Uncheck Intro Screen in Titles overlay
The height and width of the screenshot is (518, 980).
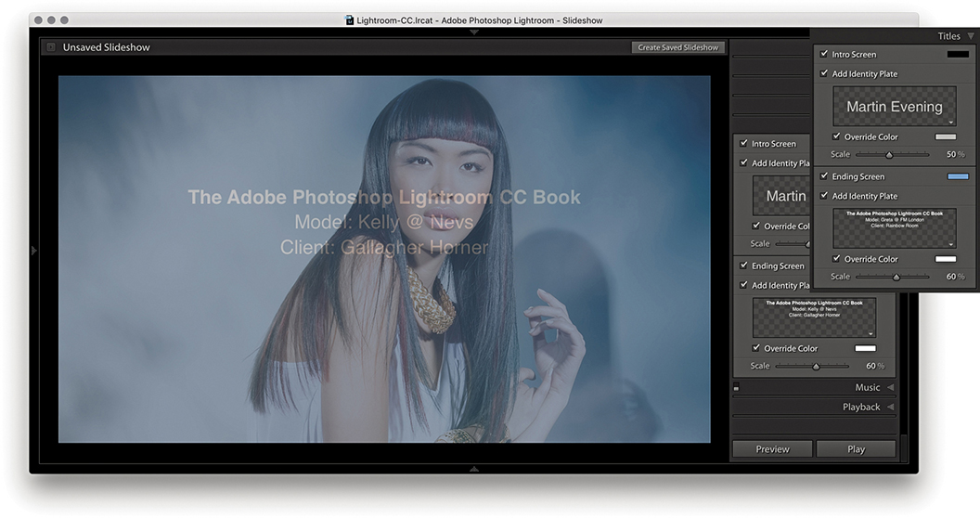click(x=824, y=54)
